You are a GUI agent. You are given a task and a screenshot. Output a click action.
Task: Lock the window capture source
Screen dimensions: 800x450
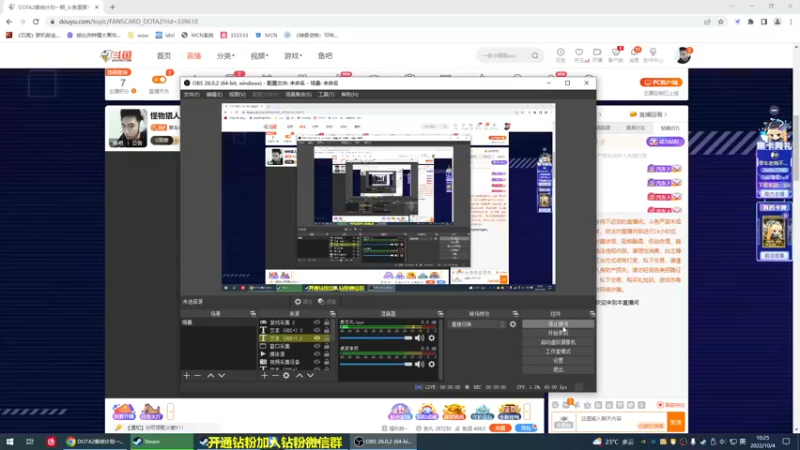[x=327, y=346]
